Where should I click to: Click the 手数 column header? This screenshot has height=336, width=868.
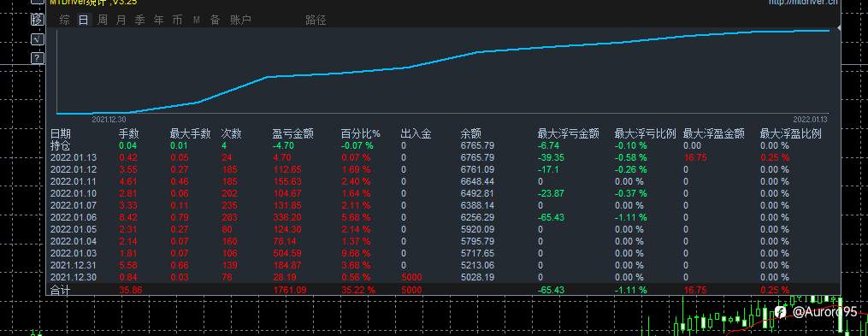click(x=129, y=134)
